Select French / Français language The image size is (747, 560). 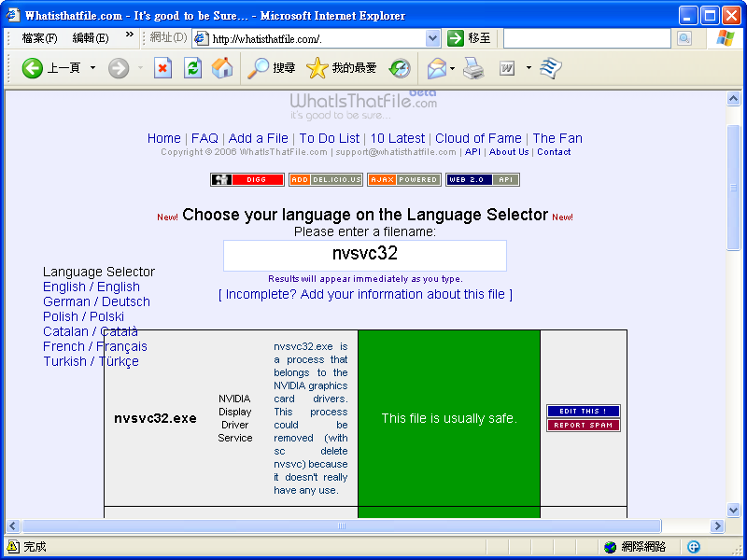[x=95, y=346]
